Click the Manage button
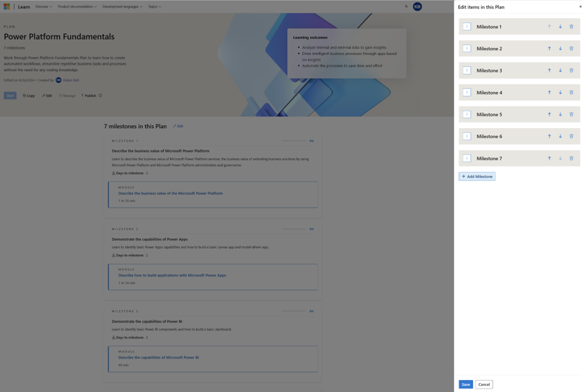582x392 pixels. coord(67,95)
